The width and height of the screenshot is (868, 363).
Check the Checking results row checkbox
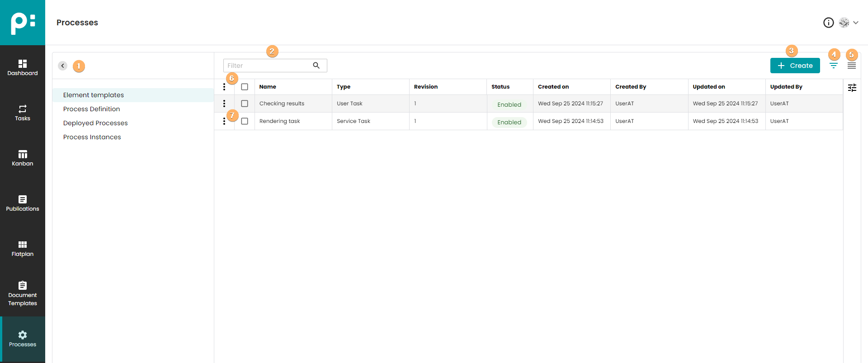point(245,104)
